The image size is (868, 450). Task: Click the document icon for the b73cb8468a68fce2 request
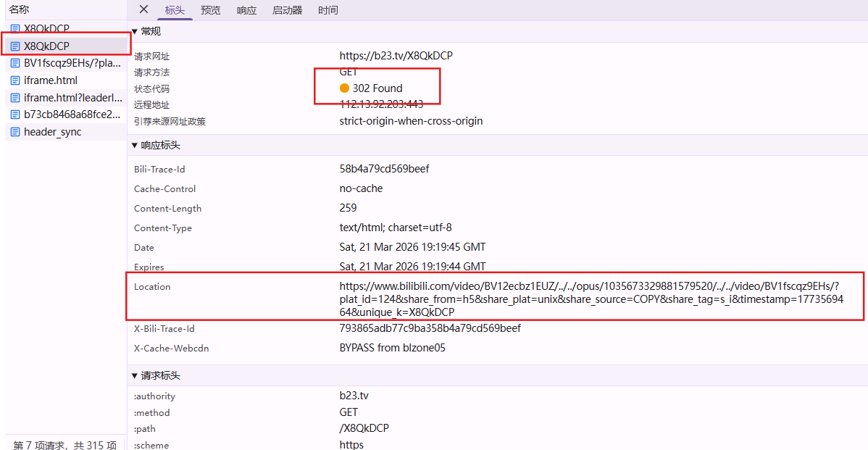(14, 114)
